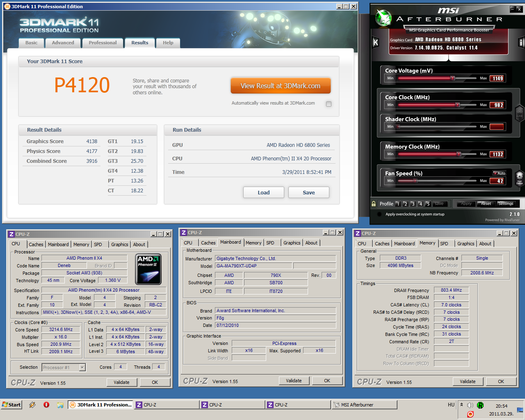Click the Memory Clock slider handle
This screenshot has height=420, width=525.
point(459,154)
